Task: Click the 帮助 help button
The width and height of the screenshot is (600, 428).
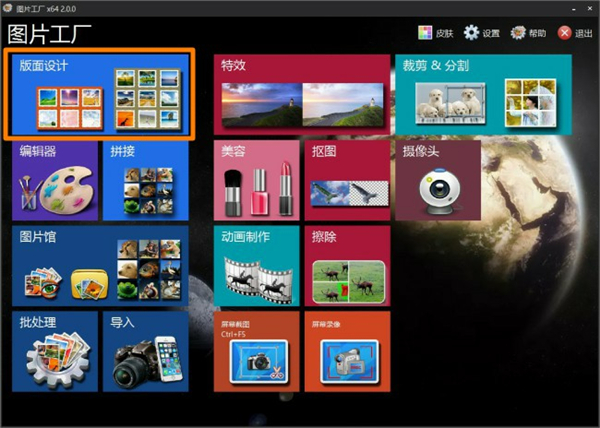Action: (x=528, y=33)
